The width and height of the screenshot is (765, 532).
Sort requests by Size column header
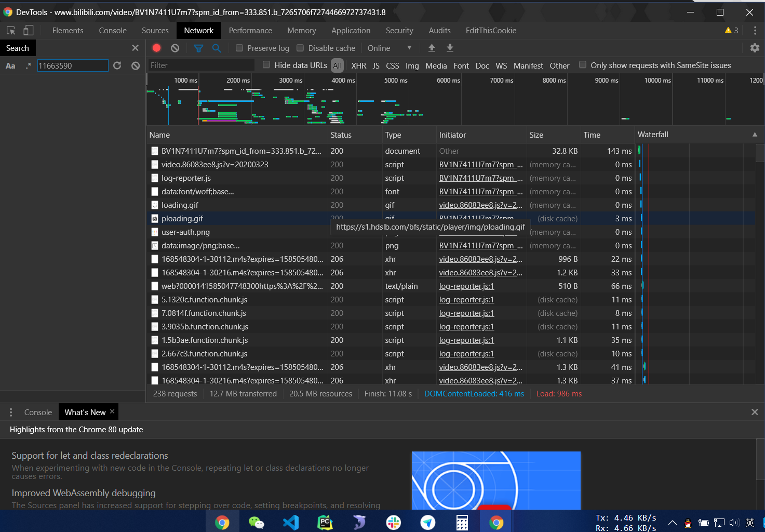(554, 135)
